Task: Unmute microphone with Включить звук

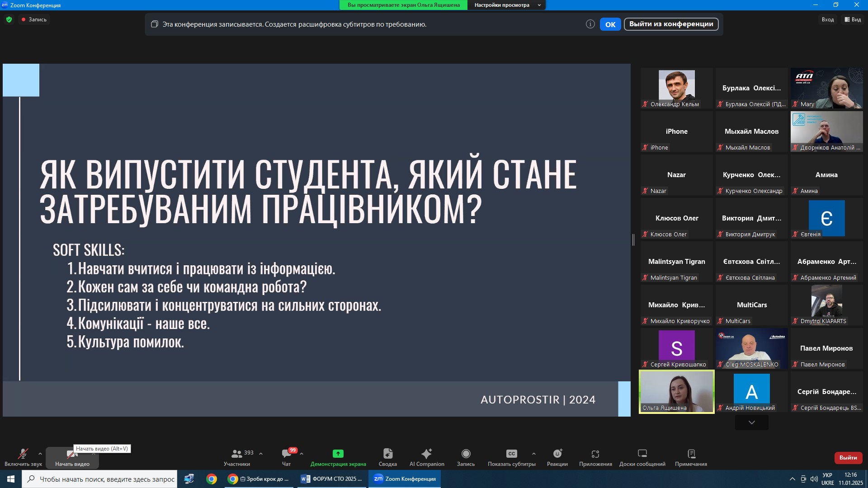Action: click(x=23, y=457)
